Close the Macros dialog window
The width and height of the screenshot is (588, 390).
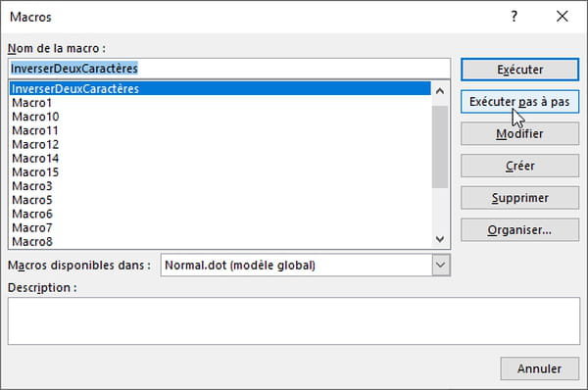(x=563, y=17)
